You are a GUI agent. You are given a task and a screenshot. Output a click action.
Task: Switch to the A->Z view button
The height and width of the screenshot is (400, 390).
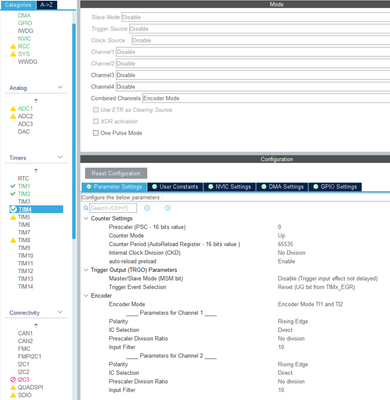click(x=47, y=5)
